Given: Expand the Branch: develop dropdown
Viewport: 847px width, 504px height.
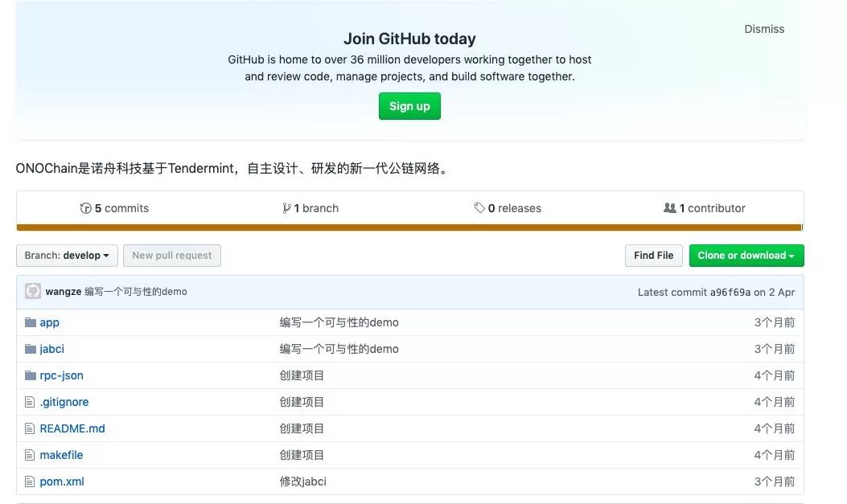Looking at the screenshot, I should pos(67,256).
